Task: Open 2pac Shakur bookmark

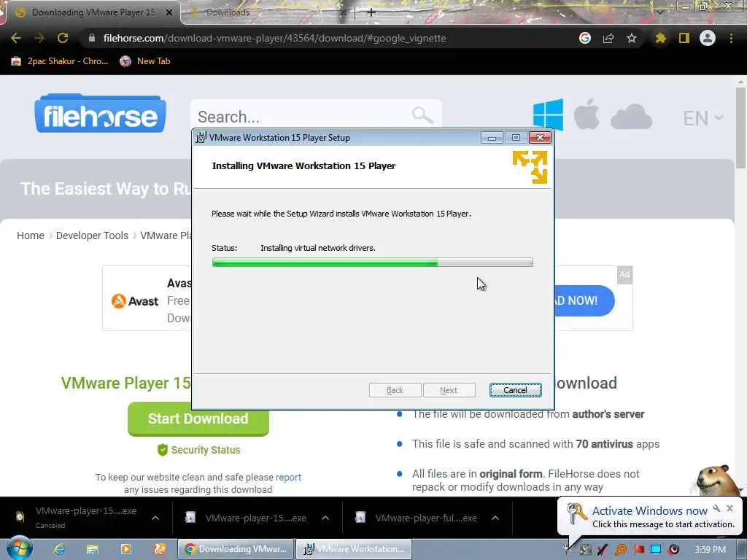Action: point(60,61)
